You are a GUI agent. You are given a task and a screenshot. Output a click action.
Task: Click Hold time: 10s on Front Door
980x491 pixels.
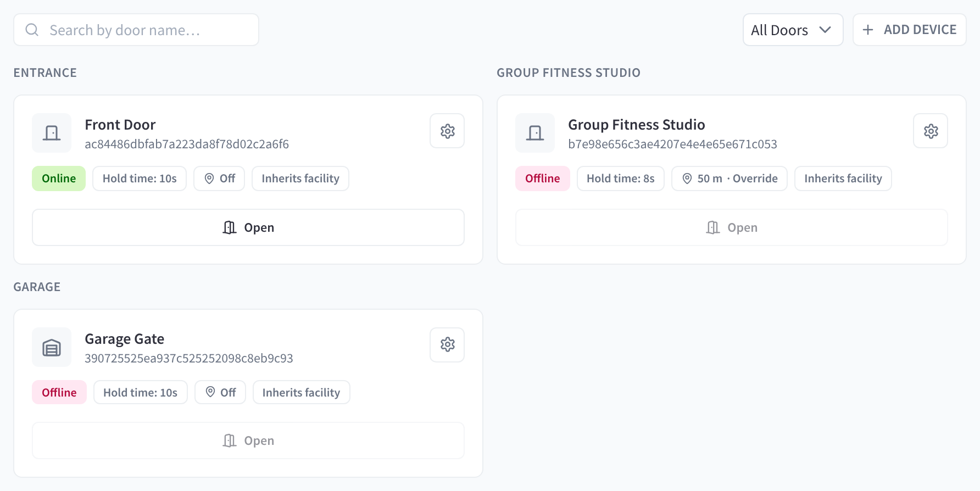(140, 178)
